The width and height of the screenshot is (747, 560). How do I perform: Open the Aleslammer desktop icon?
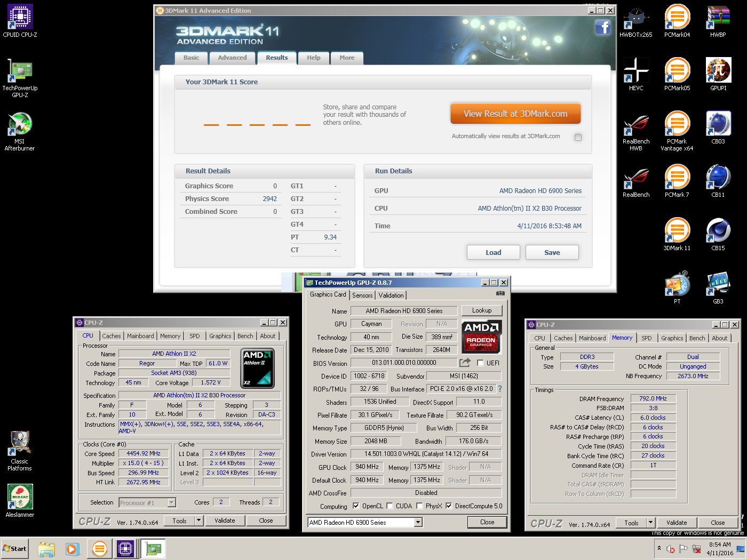(x=20, y=500)
